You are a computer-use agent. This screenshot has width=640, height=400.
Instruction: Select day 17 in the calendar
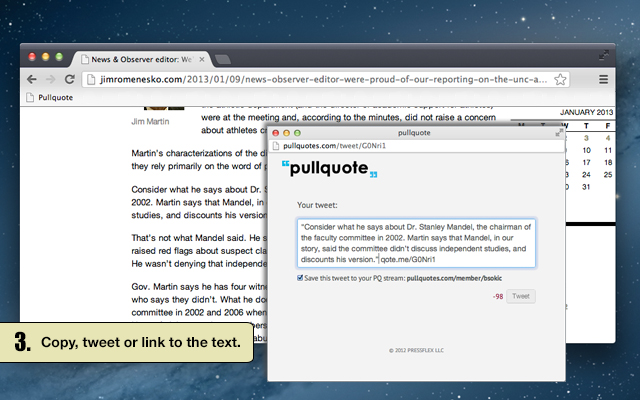point(587,162)
